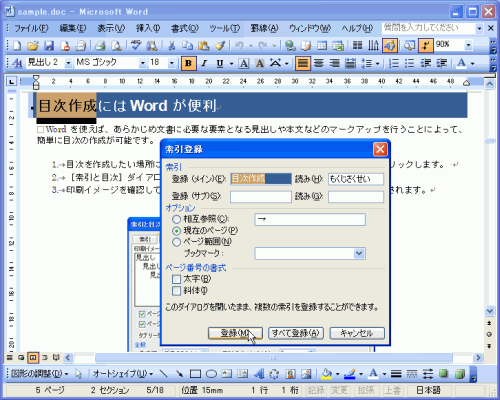Toggle Underline formatting button
The image size is (500, 400).
pyautogui.click(x=220, y=63)
